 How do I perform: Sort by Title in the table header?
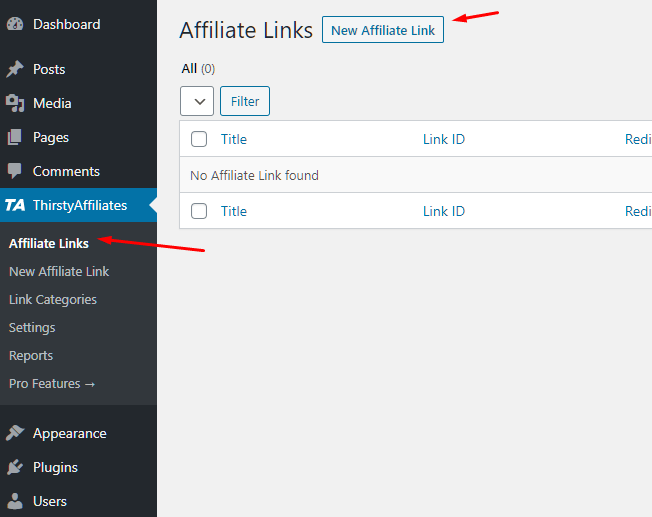click(x=234, y=139)
